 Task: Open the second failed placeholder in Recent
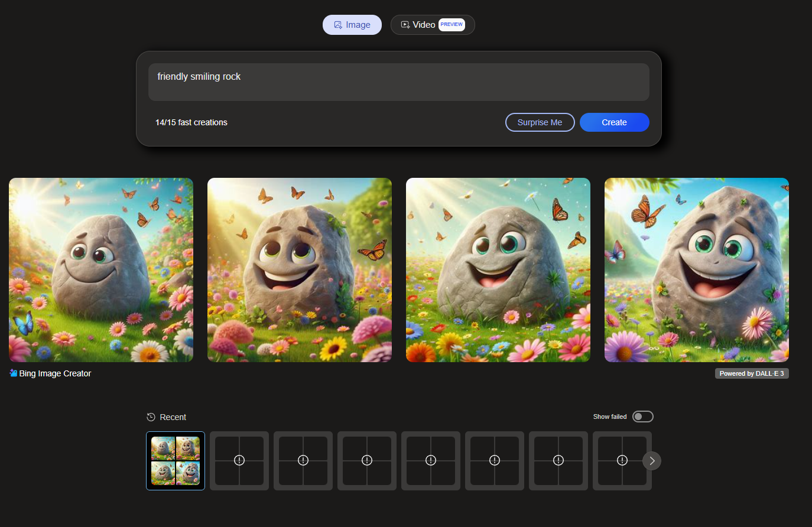[x=303, y=461]
